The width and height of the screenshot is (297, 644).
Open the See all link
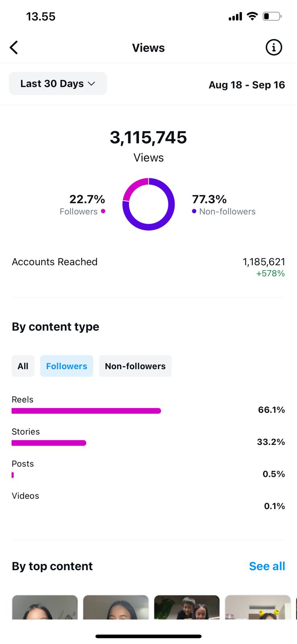coord(267,566)
